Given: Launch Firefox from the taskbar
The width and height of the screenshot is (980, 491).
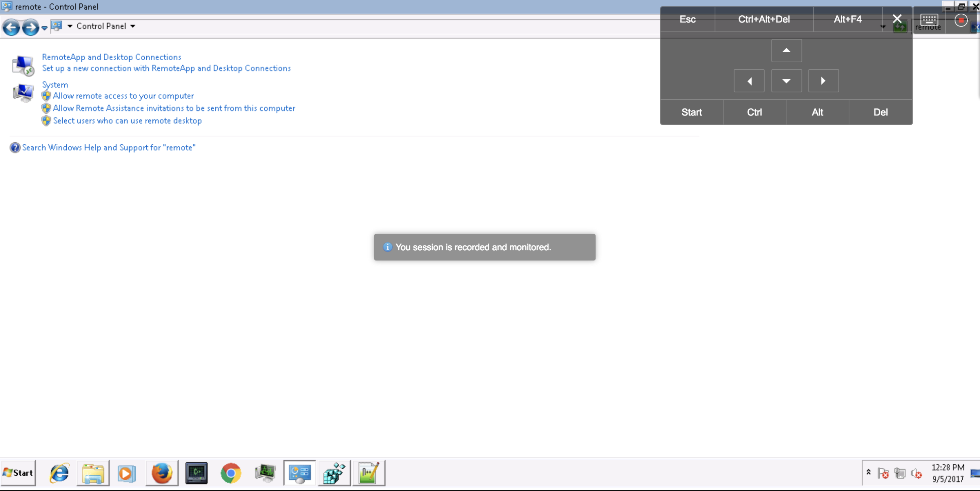Looking at the screenshot, I should 162,473.
